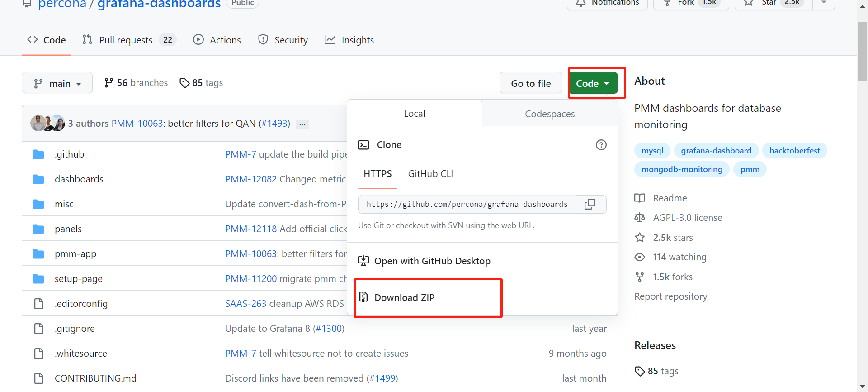The image size is (868, 392).
Task: Open SAAS-263 commit message link
Action: [x=245, y=304]
